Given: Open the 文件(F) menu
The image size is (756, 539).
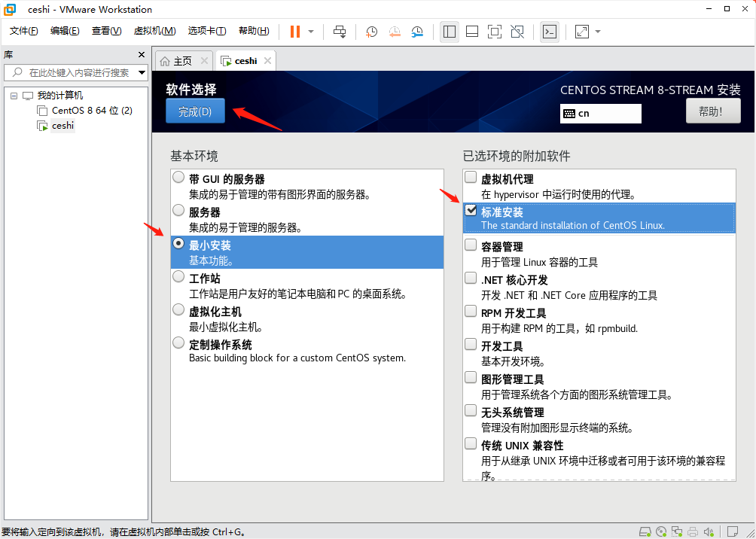Looking at the screenshot, I should 24,32.
